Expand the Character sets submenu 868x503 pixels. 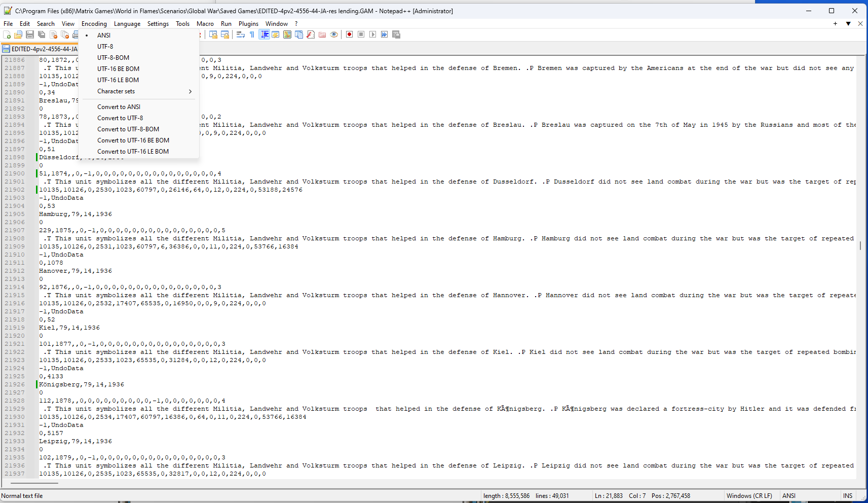(x=139, y=91)
